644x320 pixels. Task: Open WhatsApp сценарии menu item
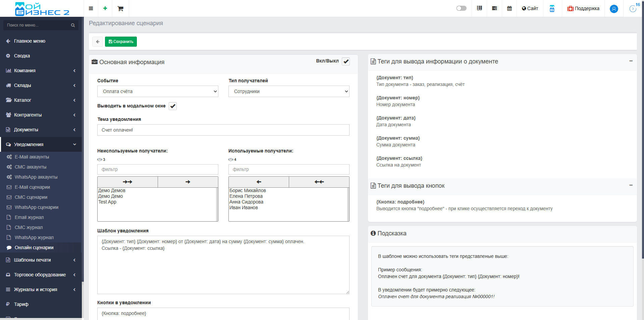coord(36,207)
